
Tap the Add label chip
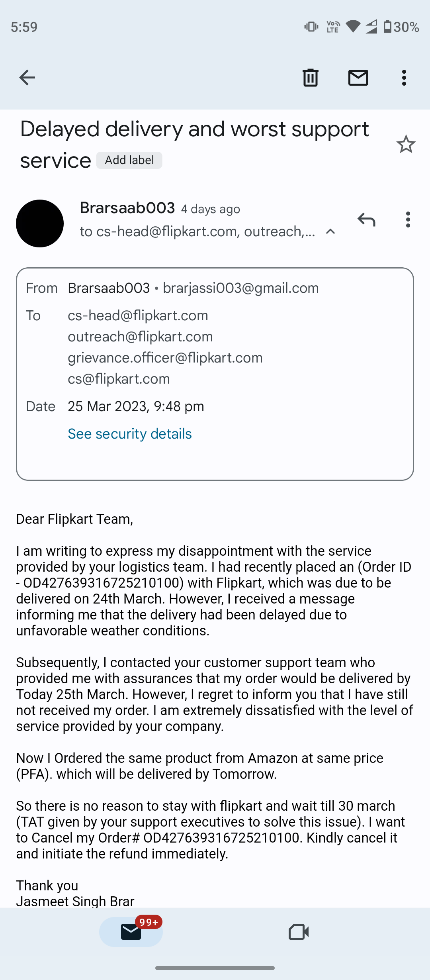(x=129, y=160)
